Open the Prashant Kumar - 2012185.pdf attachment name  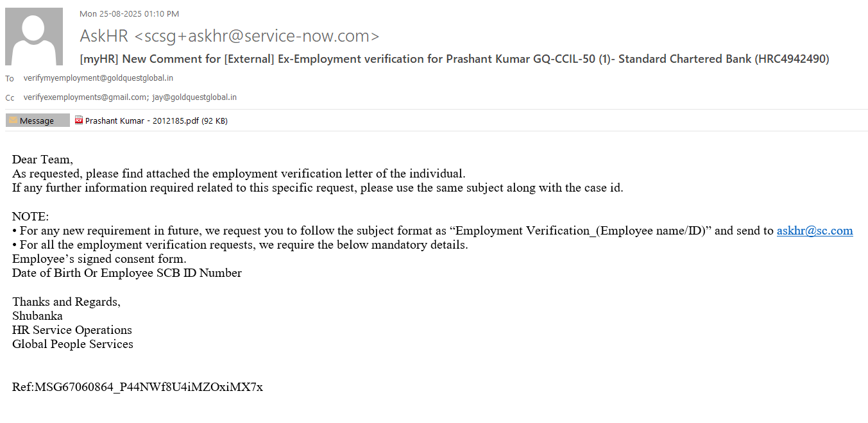(156, 121)
